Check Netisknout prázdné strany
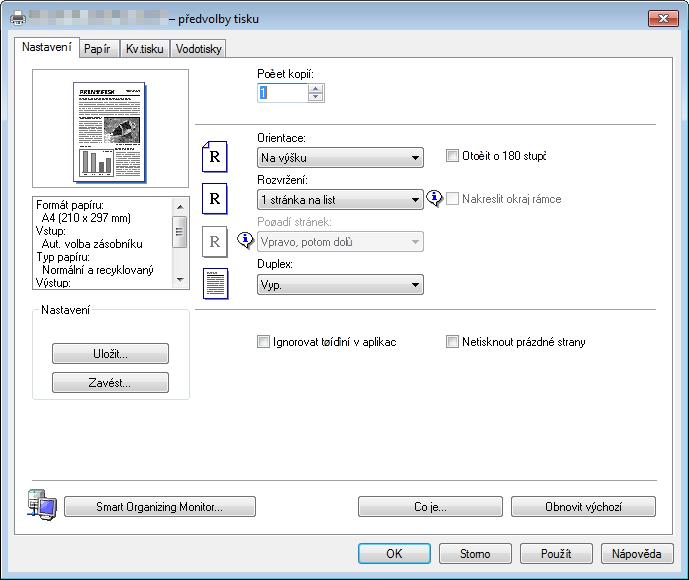 (452, 341)
